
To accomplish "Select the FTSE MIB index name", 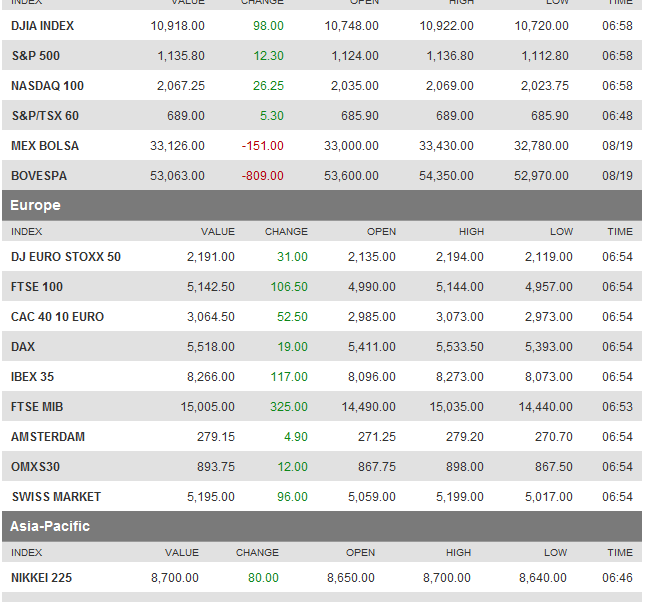I will click(37, 407).
